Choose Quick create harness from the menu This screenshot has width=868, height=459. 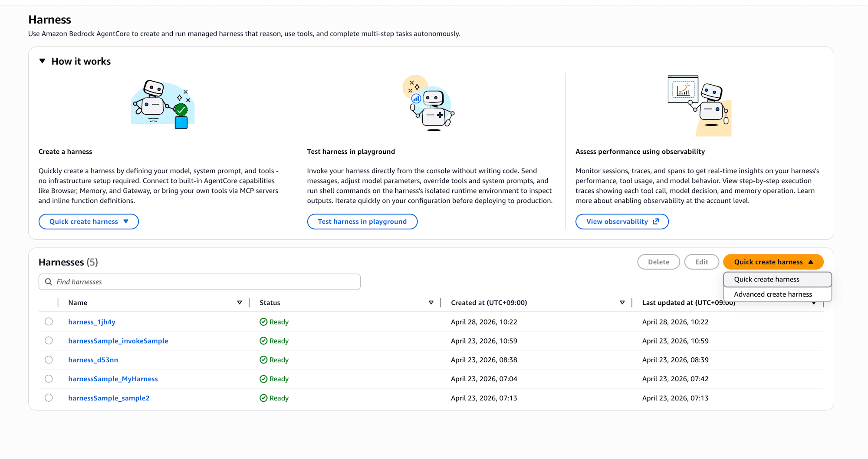[777, 279]
